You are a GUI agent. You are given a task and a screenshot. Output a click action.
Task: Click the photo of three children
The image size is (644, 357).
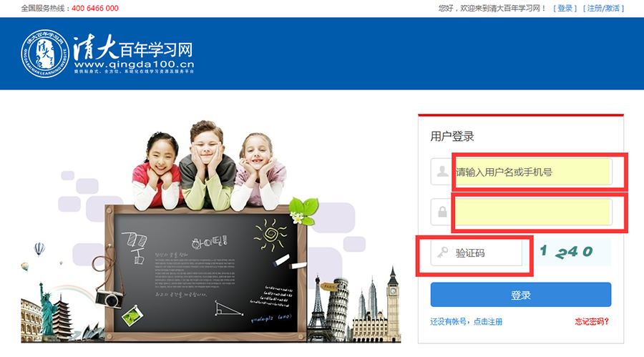(x=208, y=167)
